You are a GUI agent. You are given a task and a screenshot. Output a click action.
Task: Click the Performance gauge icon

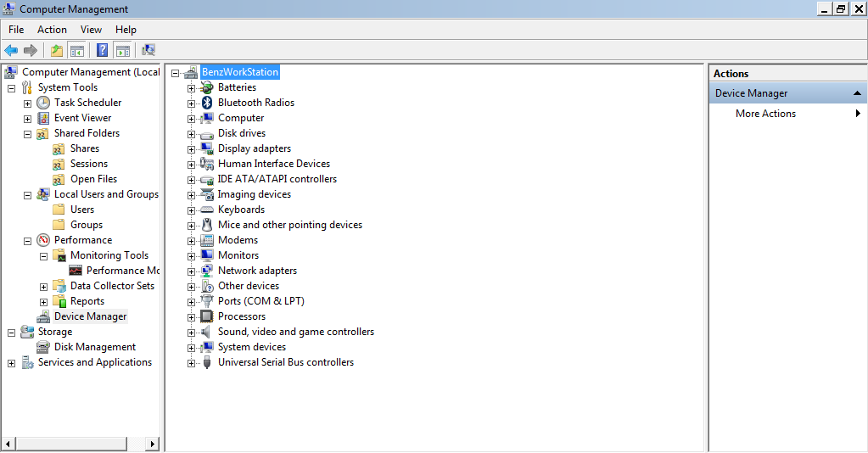coord(43,240)
